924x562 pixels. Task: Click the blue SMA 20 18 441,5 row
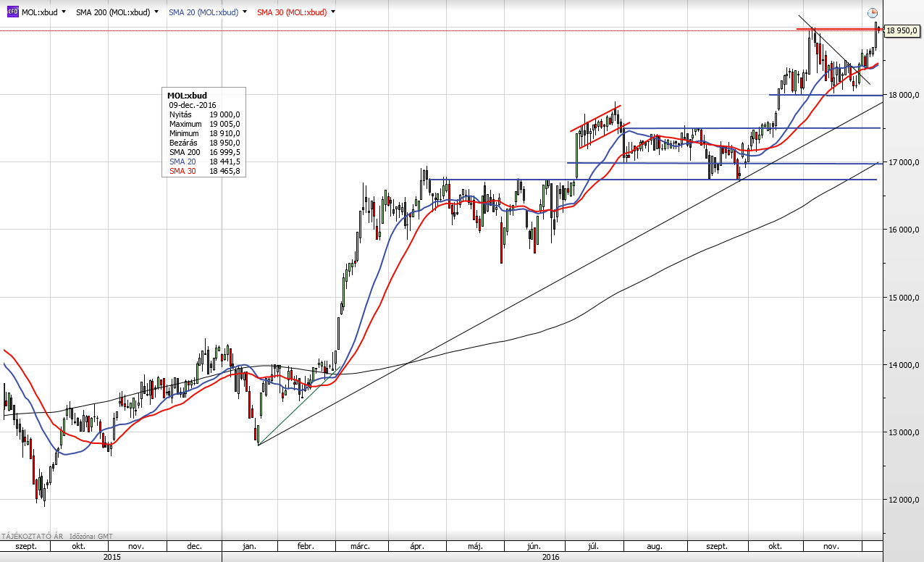204,162
